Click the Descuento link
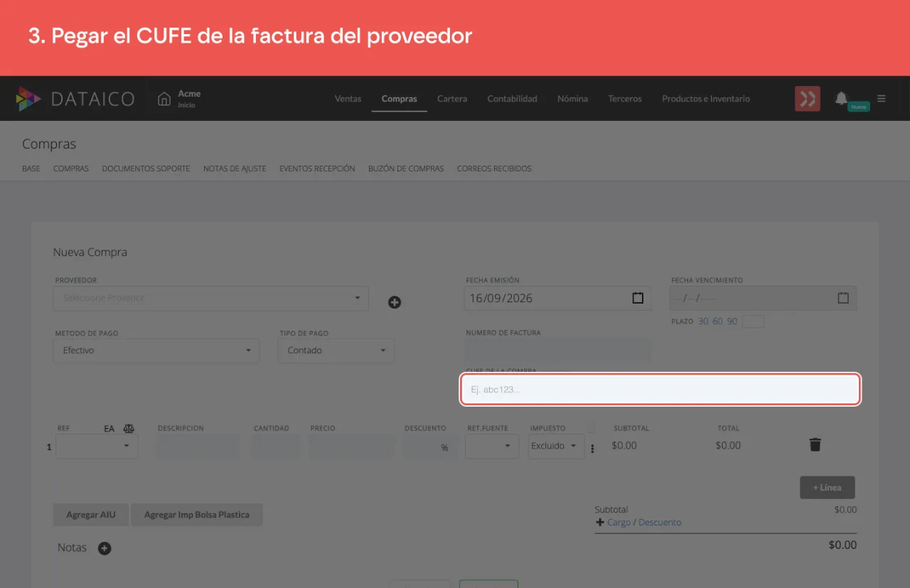This screenshot has width=910, height=588. point(660,522)
